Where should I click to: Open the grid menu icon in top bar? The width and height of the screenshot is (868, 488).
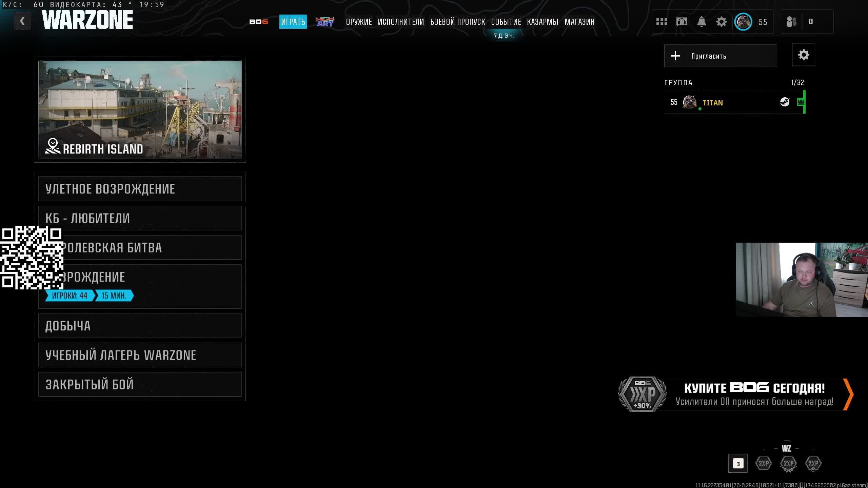click(662, 22)
